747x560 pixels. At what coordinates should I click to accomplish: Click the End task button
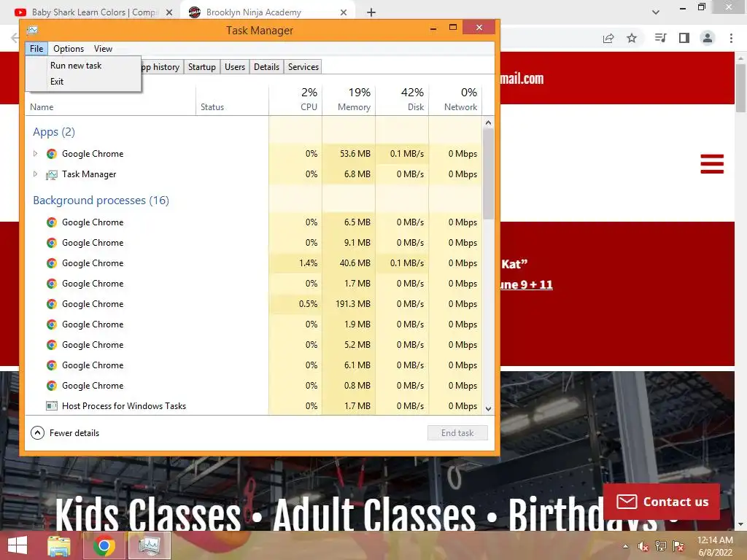click(457, 433)
